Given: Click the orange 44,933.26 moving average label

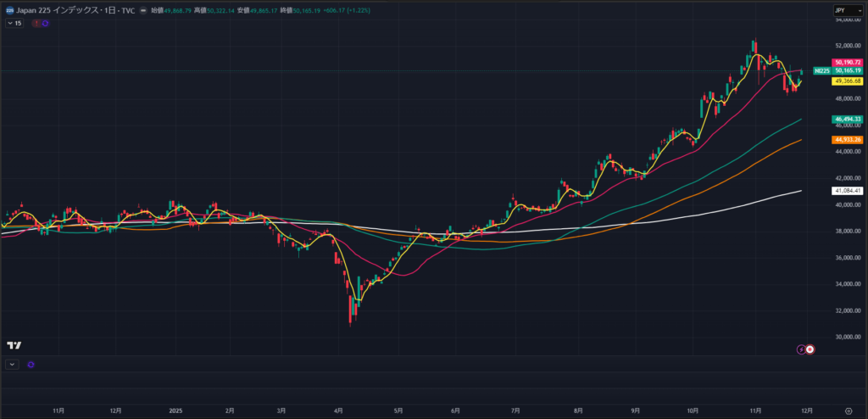Looking at the screenshot, I should click(848, 139).
